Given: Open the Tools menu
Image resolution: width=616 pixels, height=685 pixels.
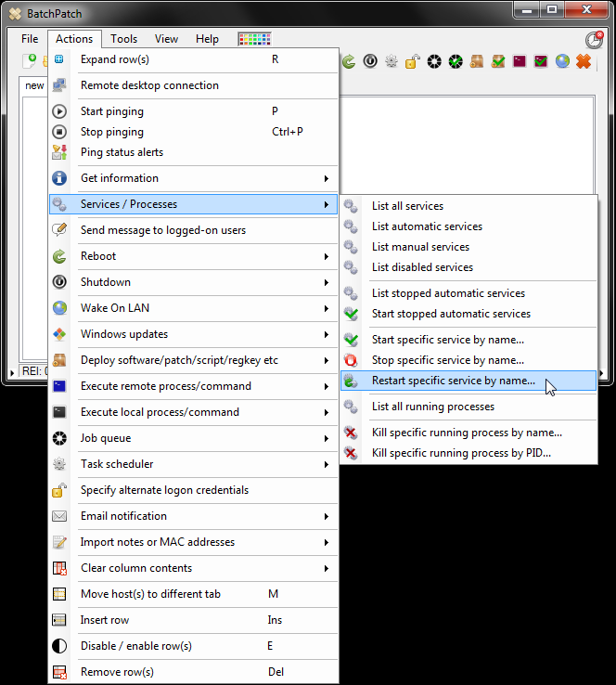Looking at the screenshot, I should (124, 39).
